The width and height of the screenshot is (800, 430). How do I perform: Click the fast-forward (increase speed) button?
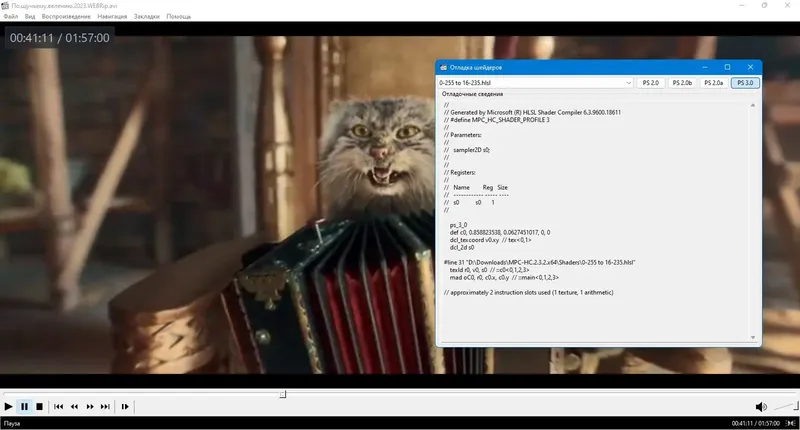[90, 407]
